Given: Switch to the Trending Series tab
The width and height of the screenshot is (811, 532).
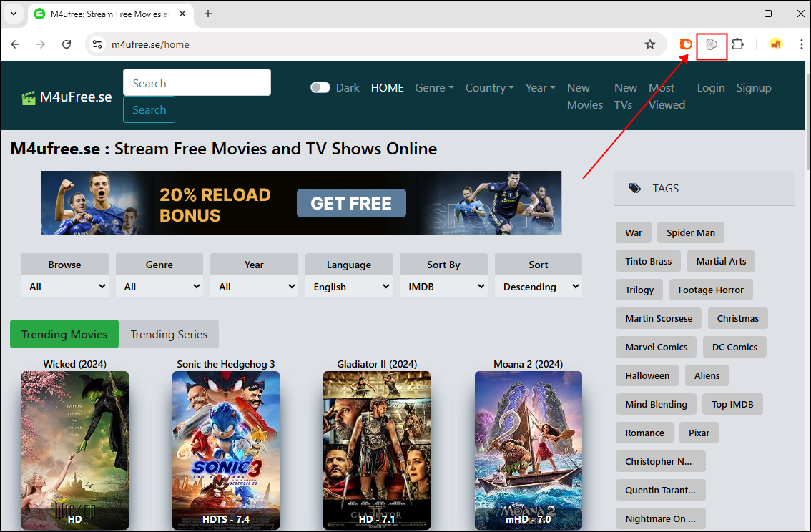Looking at the screenshot, I should click(x=169, y=334).
